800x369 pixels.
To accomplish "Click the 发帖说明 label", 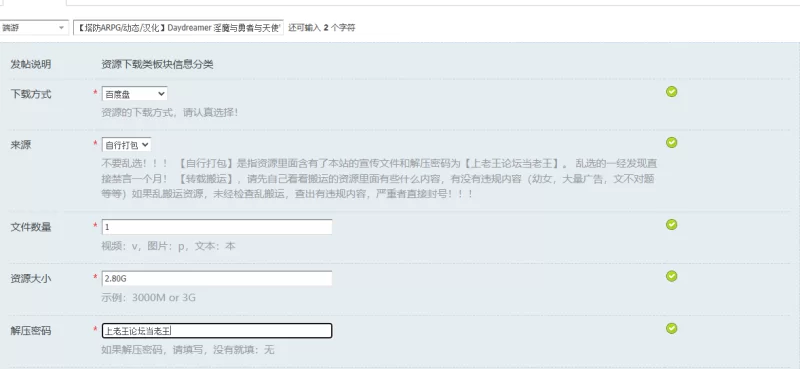I will click(x=31, y=64).
